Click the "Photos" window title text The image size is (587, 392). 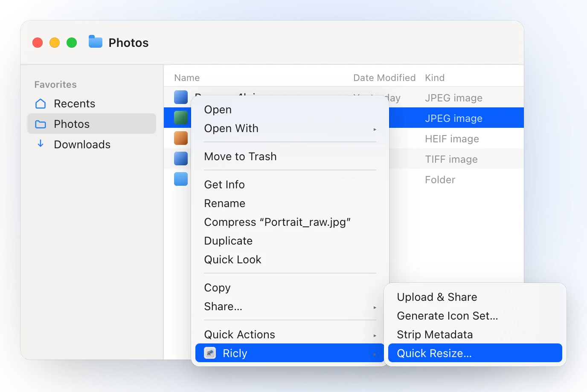point(128,43)
